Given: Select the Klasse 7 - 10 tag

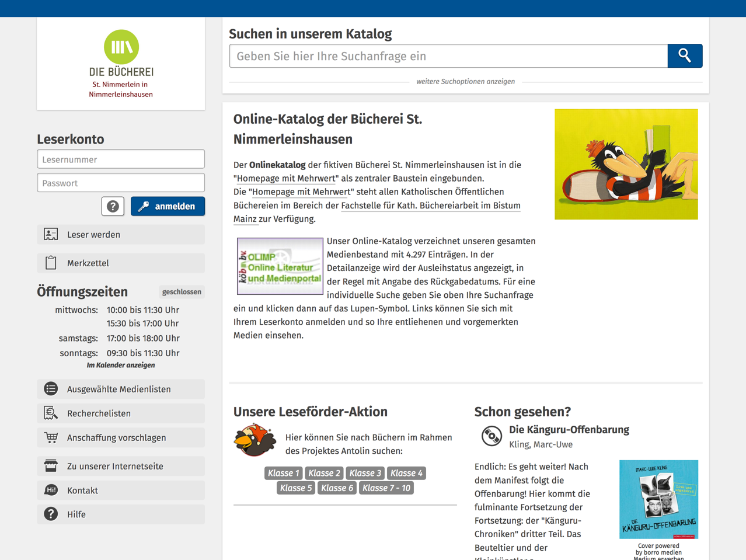Looking at the screenshot, I should [386, 488].
